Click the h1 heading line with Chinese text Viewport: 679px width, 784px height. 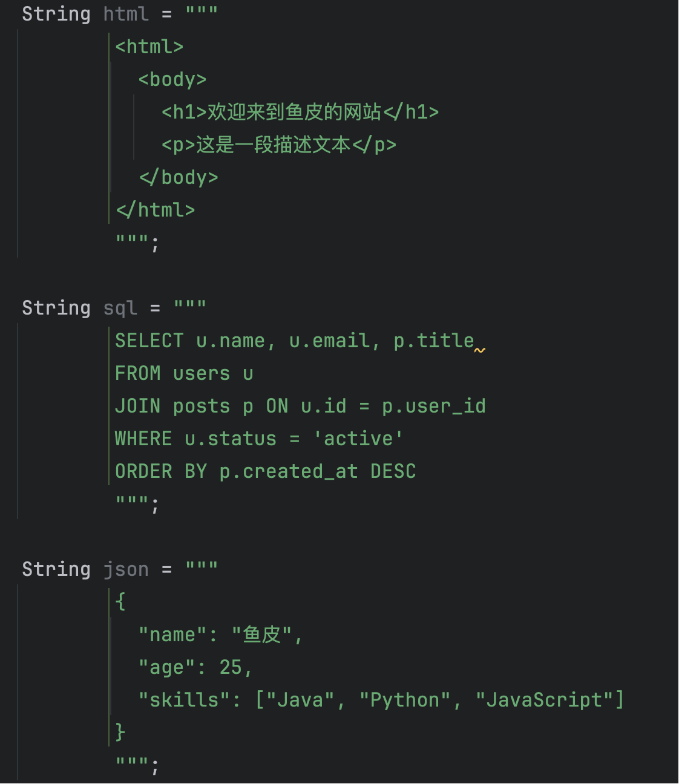(x=300, y=112)
